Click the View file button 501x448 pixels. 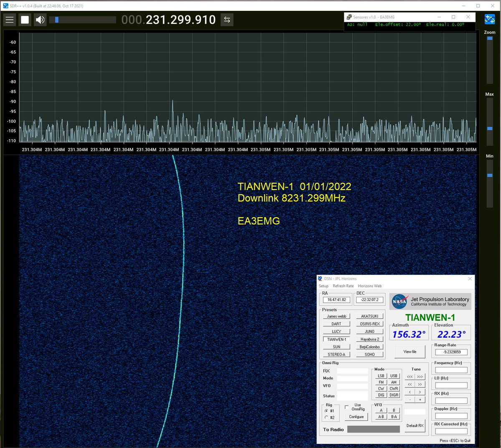click(x=409, y=352)
